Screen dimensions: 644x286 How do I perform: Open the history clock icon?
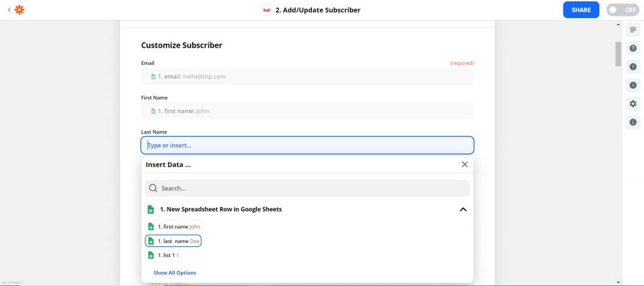pos(633,85)
